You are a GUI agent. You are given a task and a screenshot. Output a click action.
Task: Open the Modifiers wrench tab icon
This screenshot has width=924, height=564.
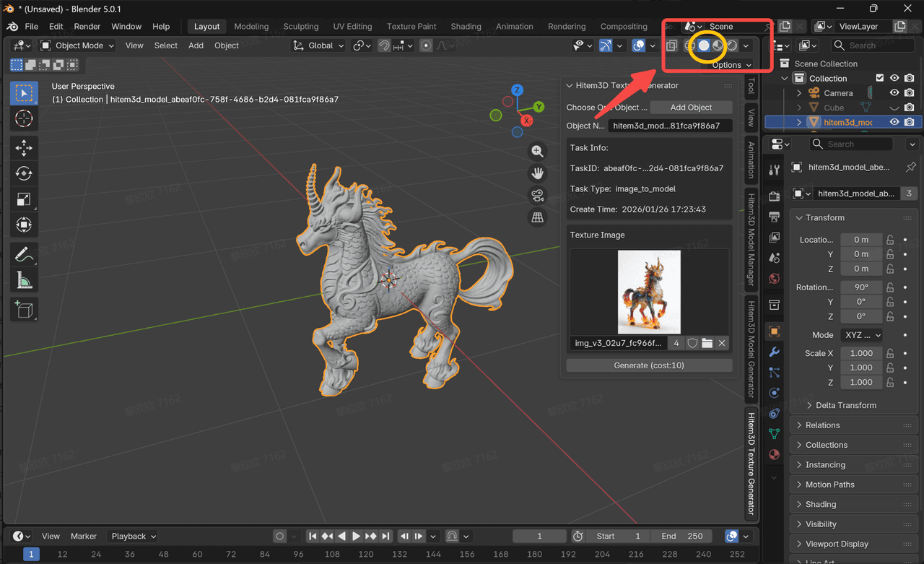click(x=775, y=352)
